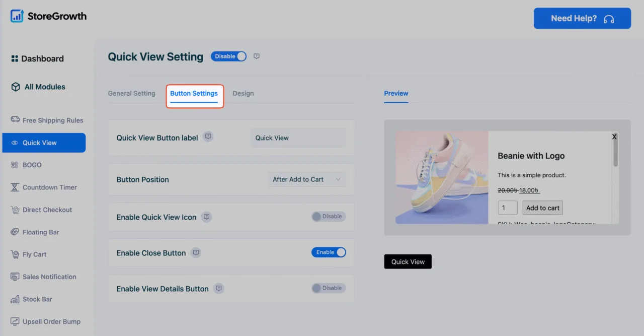Image resolution: width=644 pixels, height=336 pixels.
Task: Click the info icon next to Quick View Button label
Action: [208, 137]
